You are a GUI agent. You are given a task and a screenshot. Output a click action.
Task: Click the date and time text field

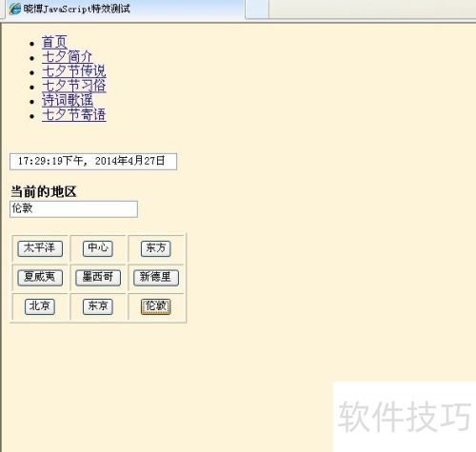[x=93, y=162]
